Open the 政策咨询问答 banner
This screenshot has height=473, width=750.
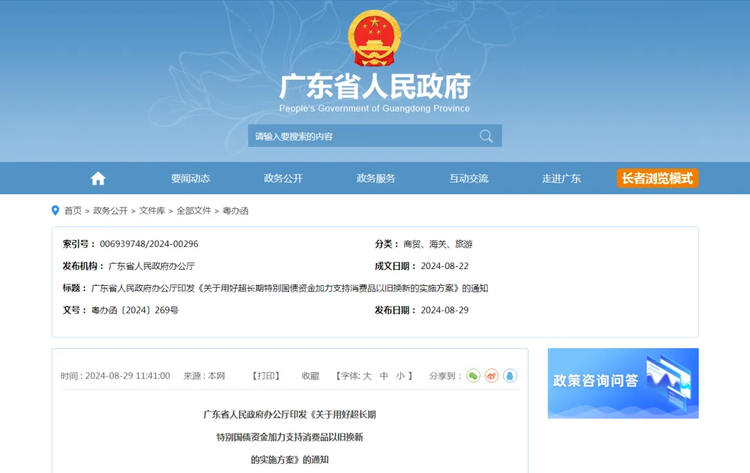622,382
